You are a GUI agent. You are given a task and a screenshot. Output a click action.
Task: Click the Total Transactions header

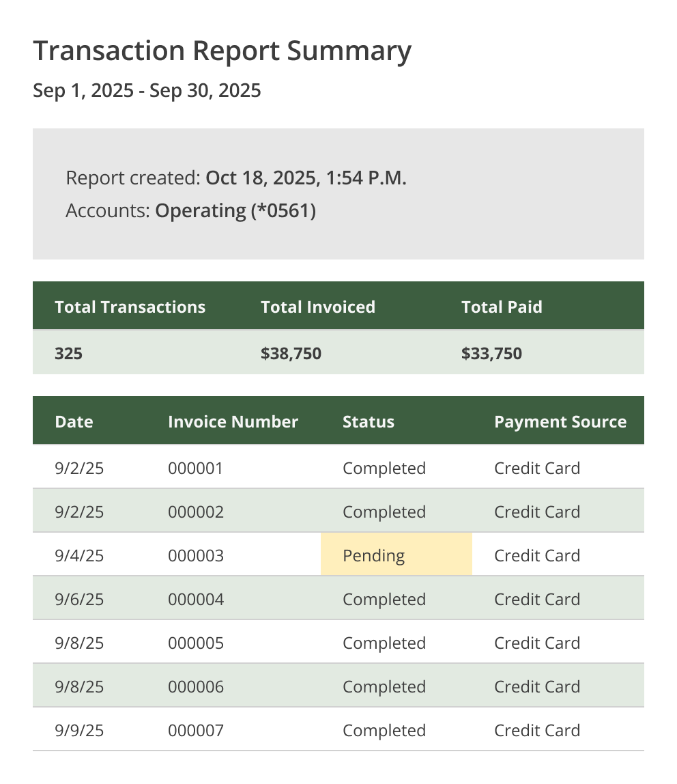130,307
